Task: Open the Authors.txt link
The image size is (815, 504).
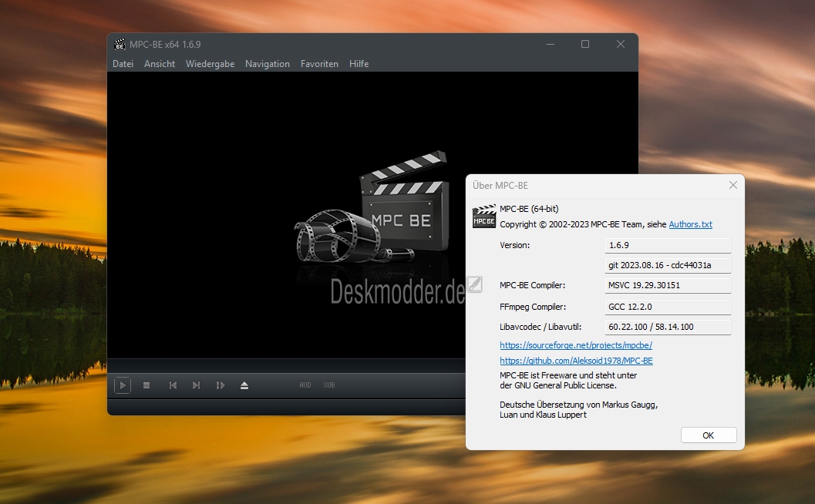Action: (690, 224)
